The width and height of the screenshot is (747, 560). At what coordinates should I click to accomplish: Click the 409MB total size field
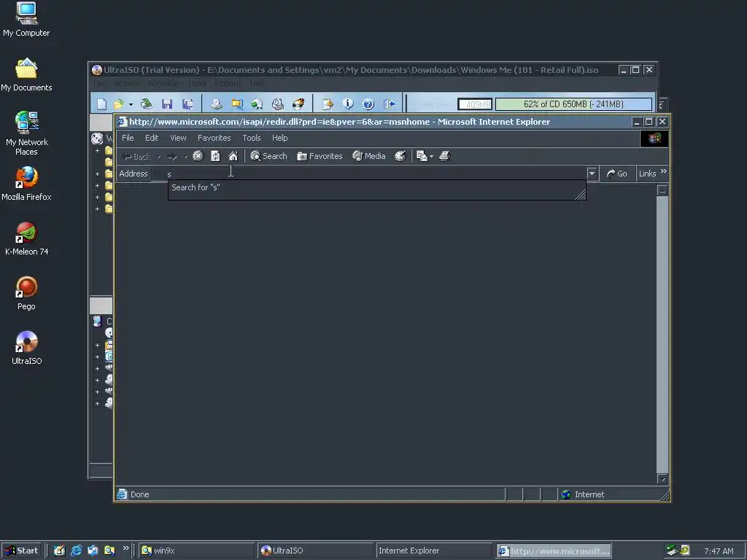[x=475, y=104]
